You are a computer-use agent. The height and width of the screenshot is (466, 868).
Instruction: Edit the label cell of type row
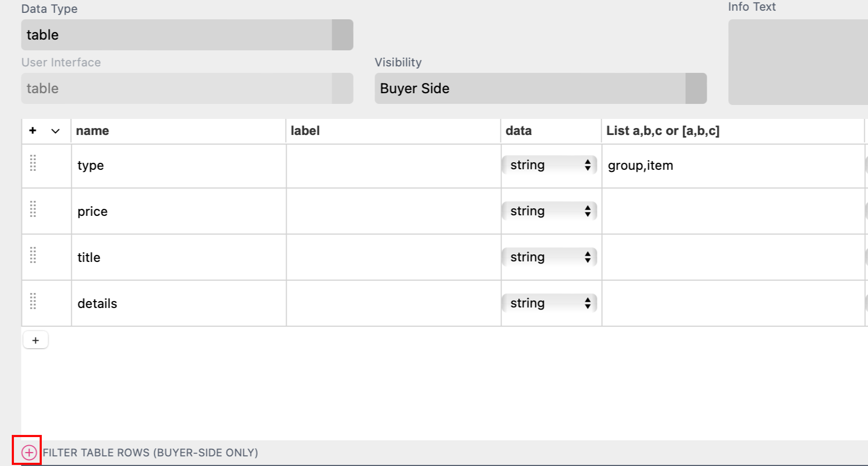tap(393, 166)
